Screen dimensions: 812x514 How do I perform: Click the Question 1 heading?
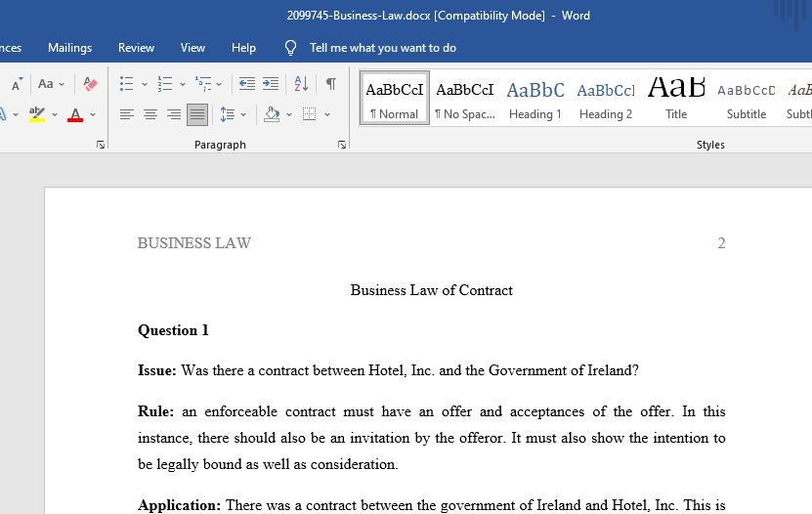click(x=173, y=330)
